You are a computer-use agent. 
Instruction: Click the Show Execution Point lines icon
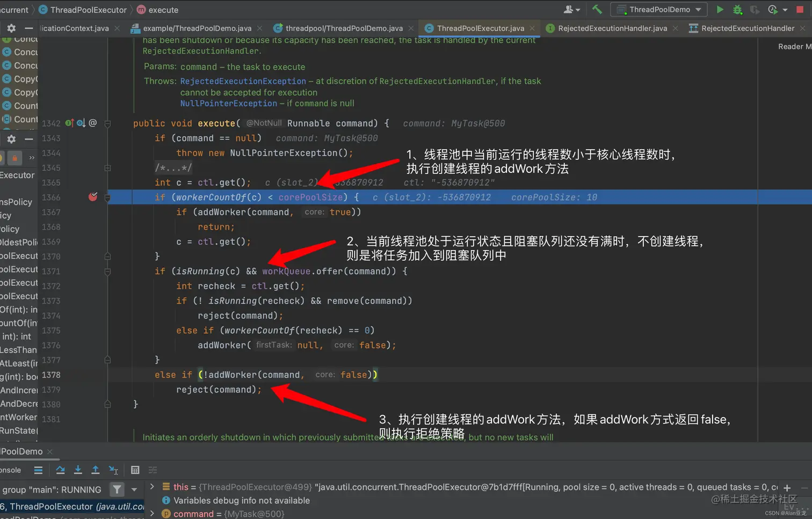pos(38,470)
